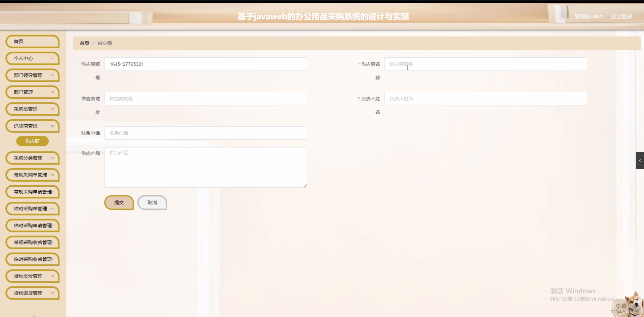Open the 首页 sidebar menu item

(x=32, y=42)
